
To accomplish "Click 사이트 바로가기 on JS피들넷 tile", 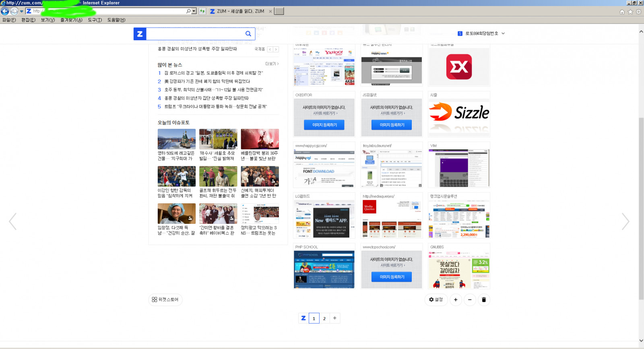I will point(393,114).
